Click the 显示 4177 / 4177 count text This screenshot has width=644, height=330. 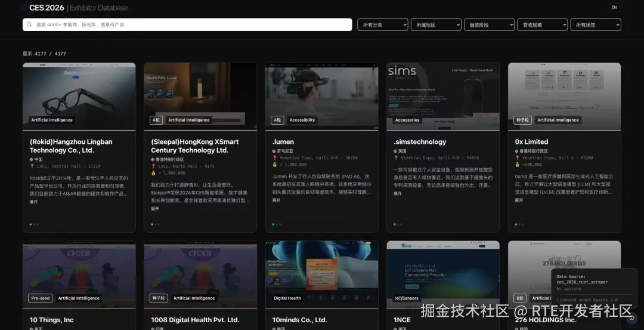tap(44, 54)
